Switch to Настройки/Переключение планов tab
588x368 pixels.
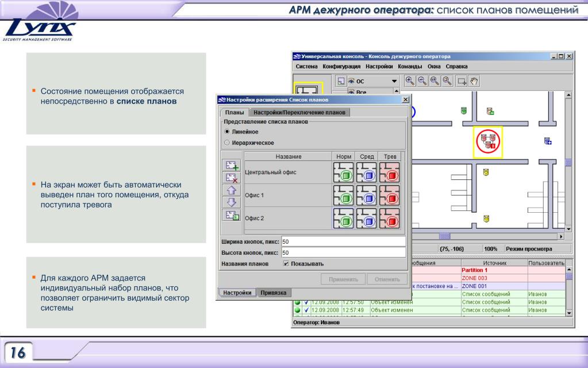pyautogui.click(x=299, y=112)
